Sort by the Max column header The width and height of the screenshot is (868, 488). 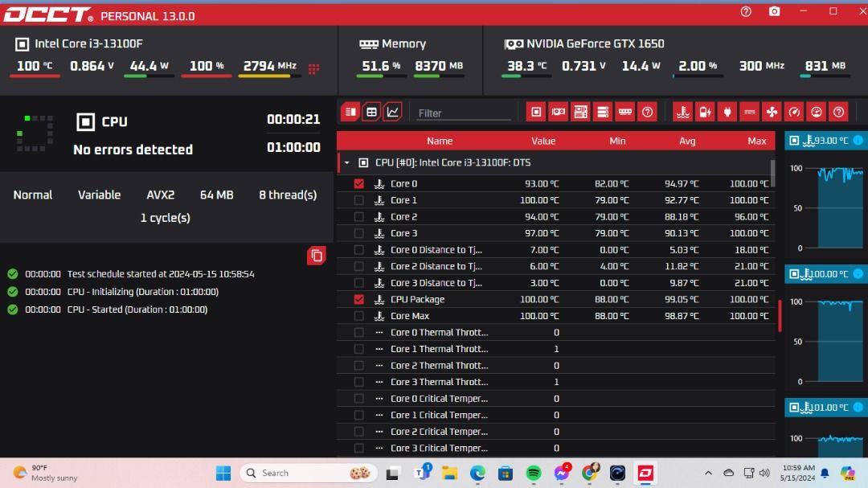[x=756, y=141]
